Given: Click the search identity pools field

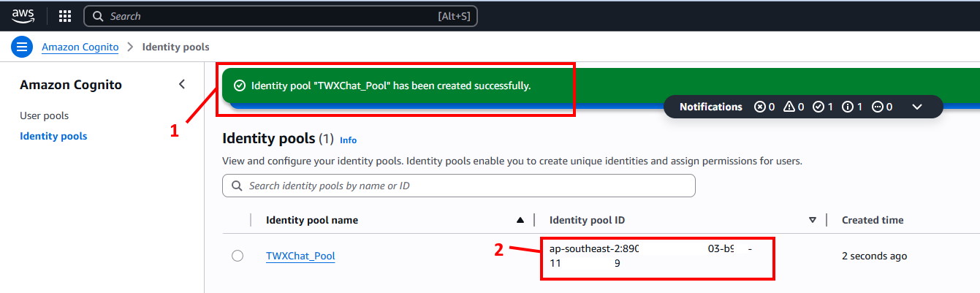Looking at the screenshot, I should 459,186.
